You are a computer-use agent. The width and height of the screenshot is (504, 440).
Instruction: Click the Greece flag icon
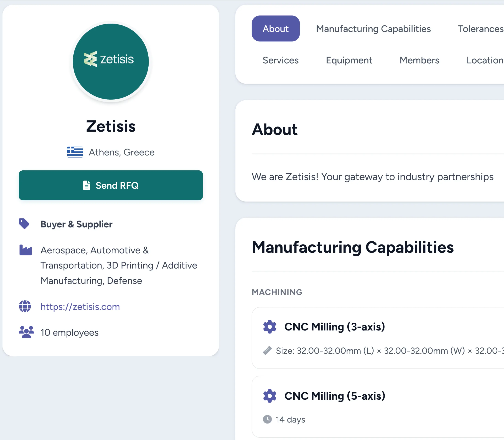pyautogui.click(x=75, y=152)
